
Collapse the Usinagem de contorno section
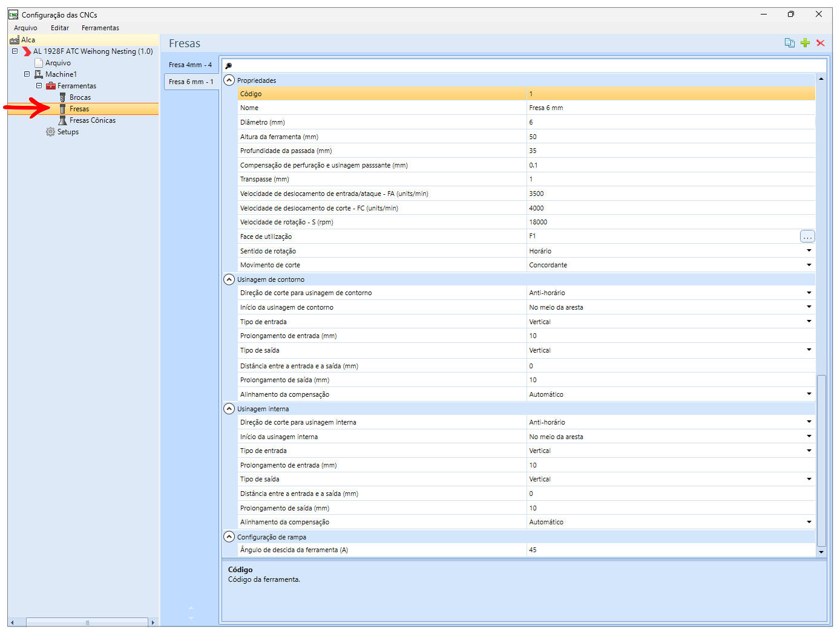(229, 279)
